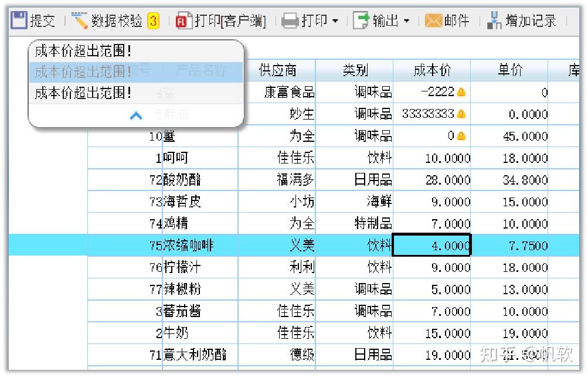The height and width of the screenshot is (378, 588).
Task: Click unit price 34.8000
Action: pos(509,180)
